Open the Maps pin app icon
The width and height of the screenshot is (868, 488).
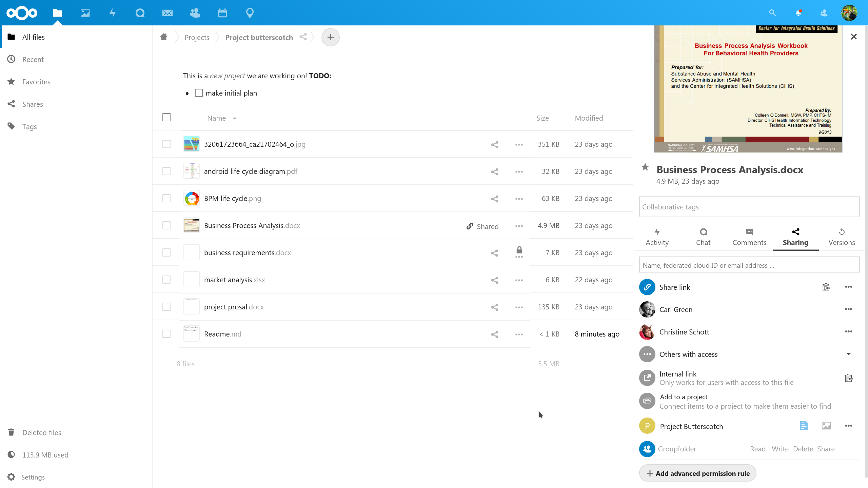(x=250, y=13)
